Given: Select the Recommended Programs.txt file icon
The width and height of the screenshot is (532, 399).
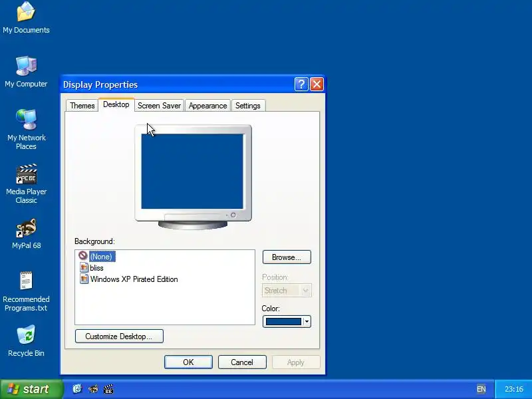Looking at the screenshot, I should pyautogui.click(x=26, y=291).
